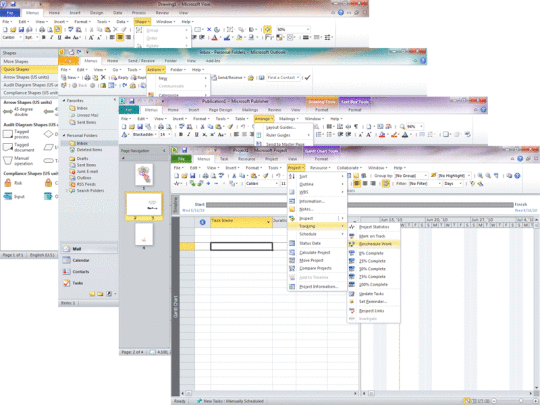Open Contacts in Outlook navigation pane

click(x=89, y=272)
